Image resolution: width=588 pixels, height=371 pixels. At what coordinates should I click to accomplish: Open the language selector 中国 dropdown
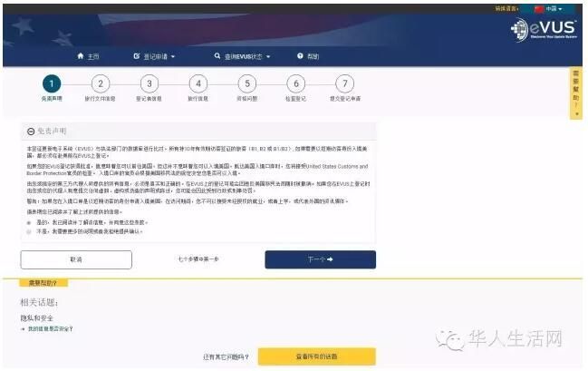click(x=548, y=9)
